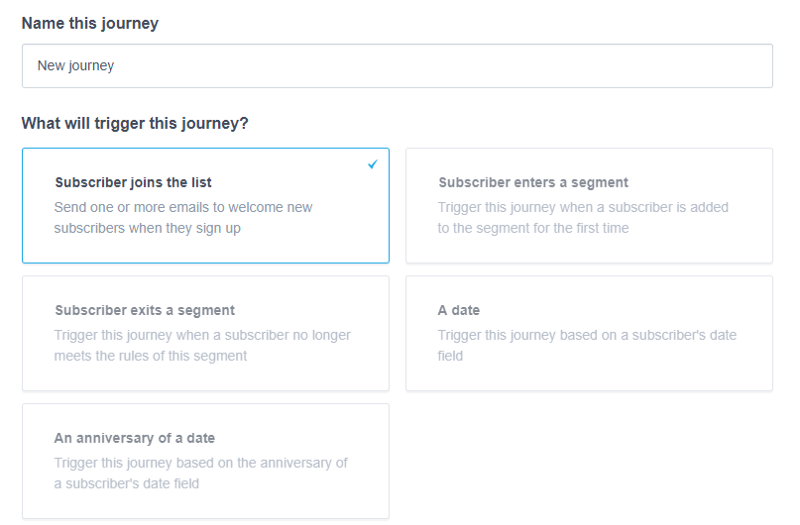
Task: Click the "What will trigger this journey?" heading
Action: (135, 124)
